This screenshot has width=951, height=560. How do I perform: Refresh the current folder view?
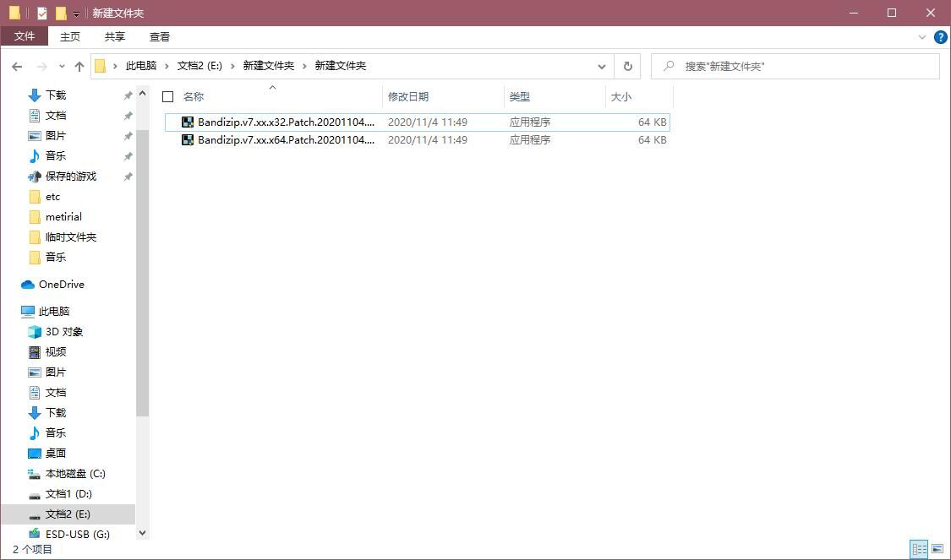[627, 66]
